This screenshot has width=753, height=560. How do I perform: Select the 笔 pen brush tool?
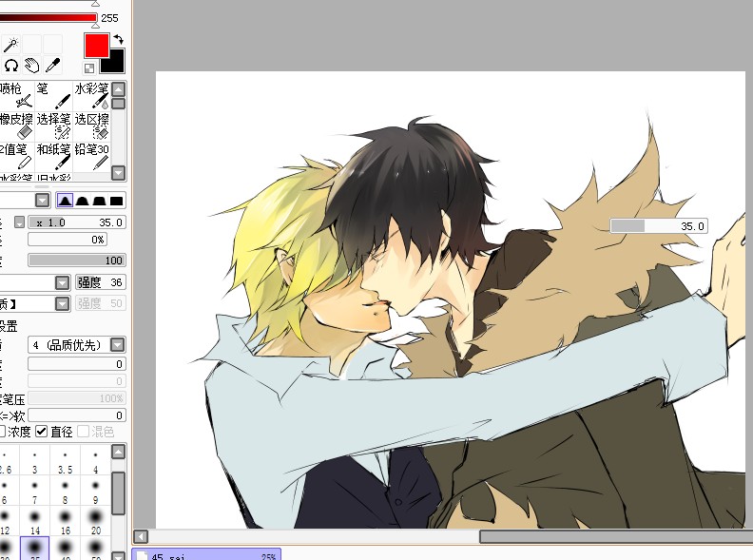[53, 95]
